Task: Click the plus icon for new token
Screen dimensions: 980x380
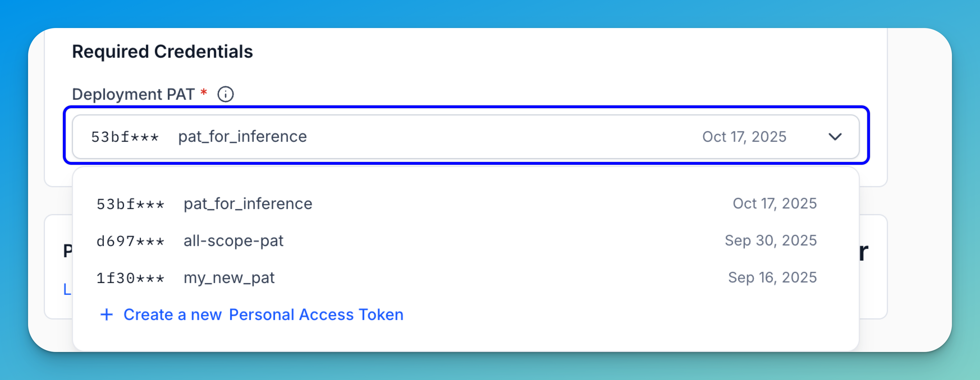Action: tap(107, 315)
